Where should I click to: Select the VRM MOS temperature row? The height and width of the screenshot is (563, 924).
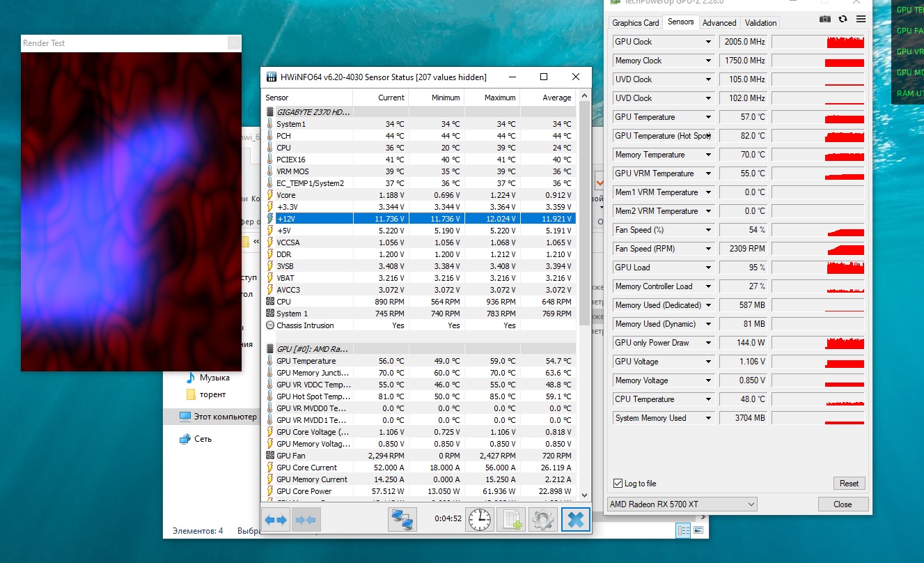coord(419,171)
